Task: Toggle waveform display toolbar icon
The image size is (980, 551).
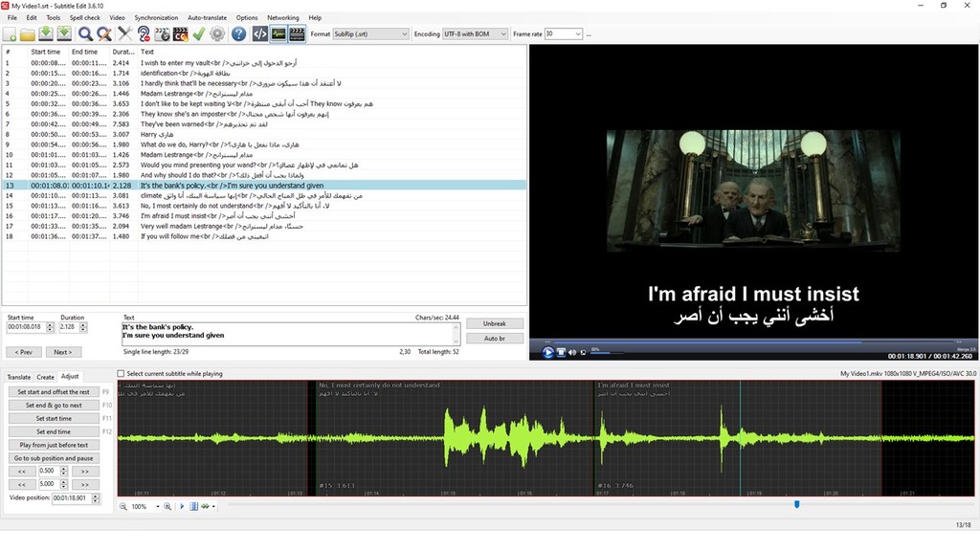Action: click(x=278, y=34)
